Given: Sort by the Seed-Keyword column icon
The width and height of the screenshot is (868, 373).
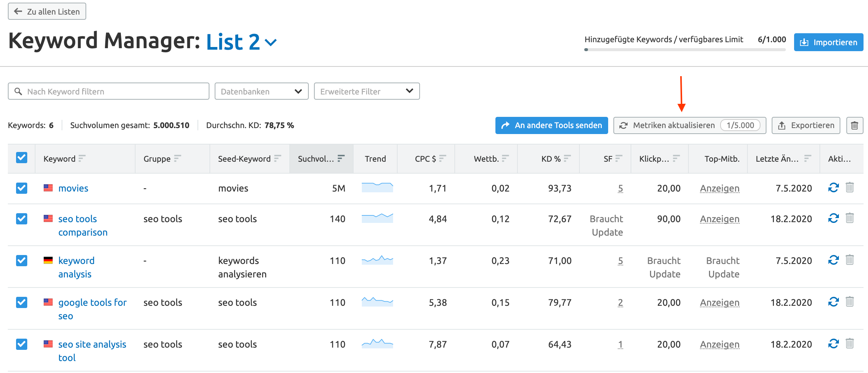Looking at the screenshot, I should [277, 159].
